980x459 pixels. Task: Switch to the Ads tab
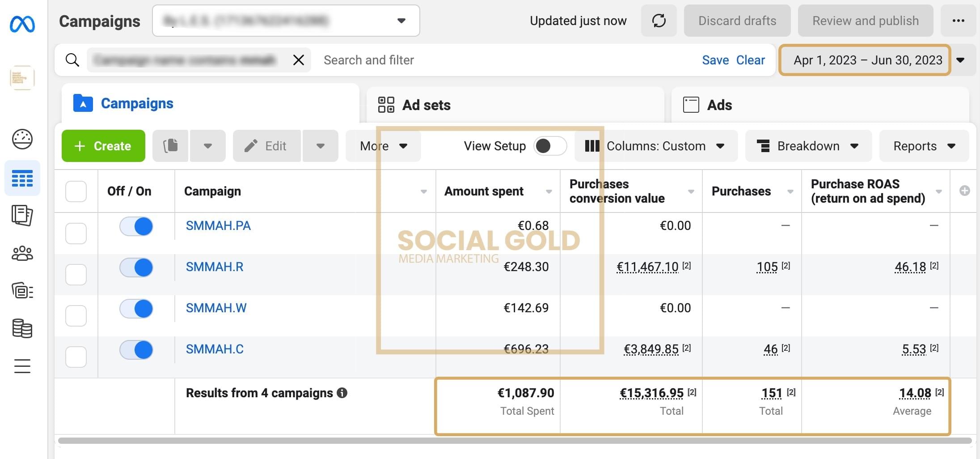[x=820, y=105]
